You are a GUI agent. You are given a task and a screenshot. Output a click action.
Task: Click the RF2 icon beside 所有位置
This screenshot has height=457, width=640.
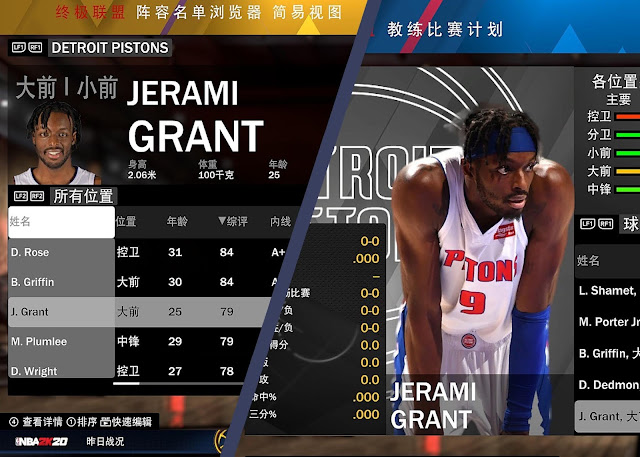point(37,196)
